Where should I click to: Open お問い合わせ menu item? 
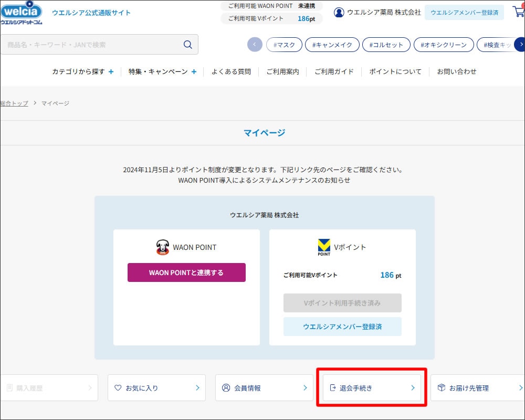pos(457,72)
